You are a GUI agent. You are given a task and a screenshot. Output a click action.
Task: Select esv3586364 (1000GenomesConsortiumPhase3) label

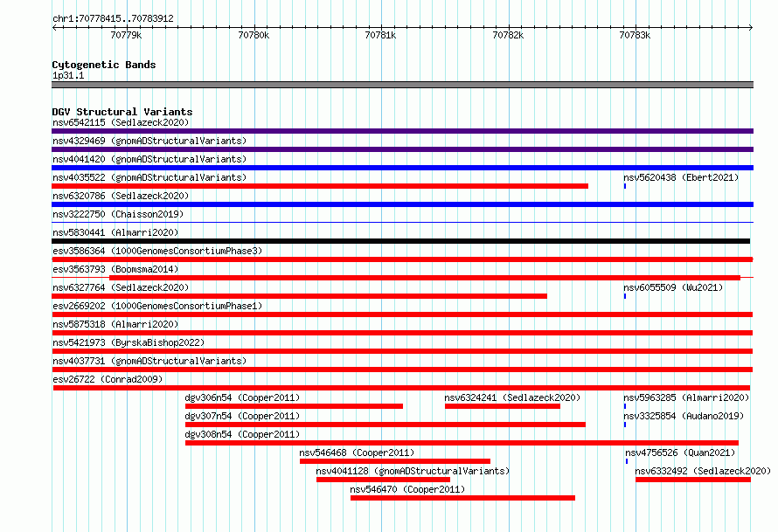[157, 251]
